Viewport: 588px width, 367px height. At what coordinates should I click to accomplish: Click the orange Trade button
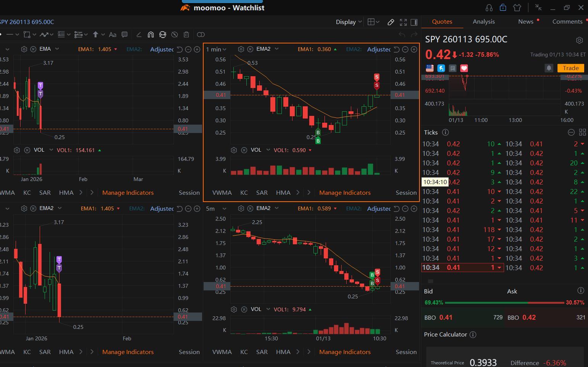pyautogui.click(x=571, y=68)
